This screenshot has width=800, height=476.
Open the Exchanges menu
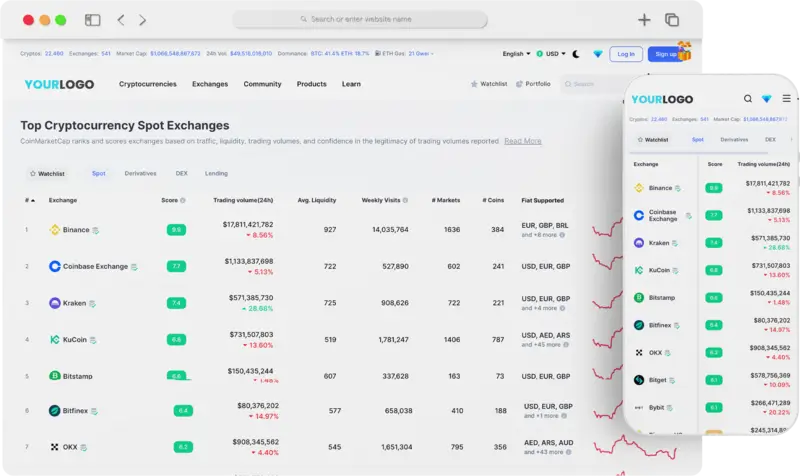point(210,84)
